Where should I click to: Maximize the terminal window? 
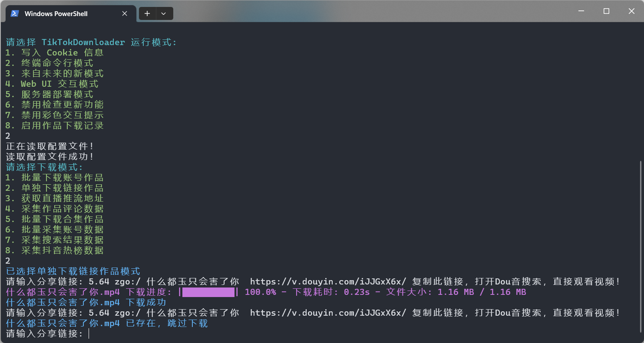point(606,11)
